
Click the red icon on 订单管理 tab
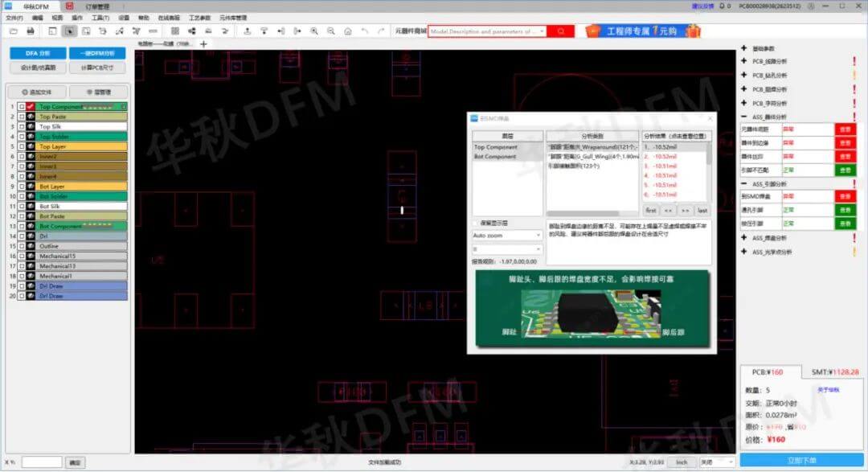coord(69,6)
